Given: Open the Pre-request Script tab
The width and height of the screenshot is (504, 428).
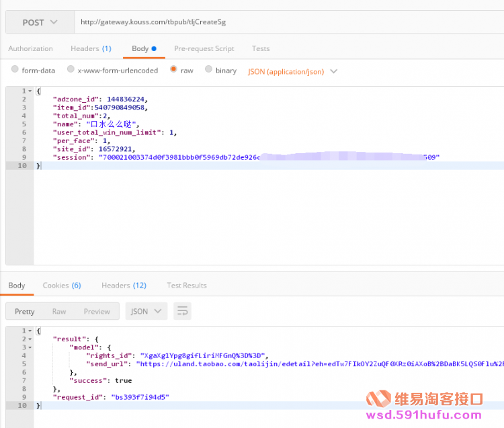Looking at the screenshot, I should tap(204, 48).
